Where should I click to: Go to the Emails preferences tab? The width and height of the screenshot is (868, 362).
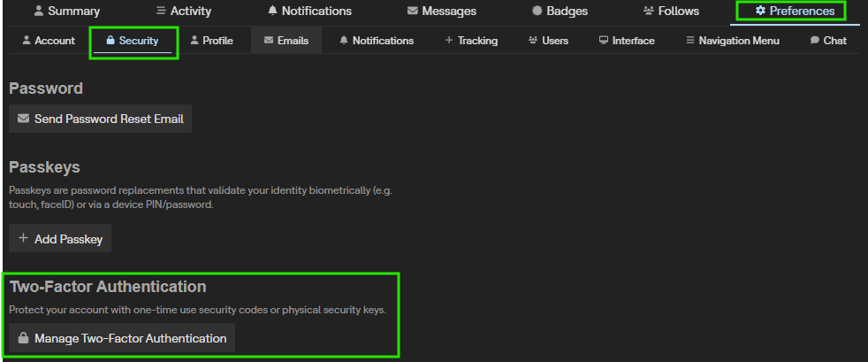click(286, 41)
